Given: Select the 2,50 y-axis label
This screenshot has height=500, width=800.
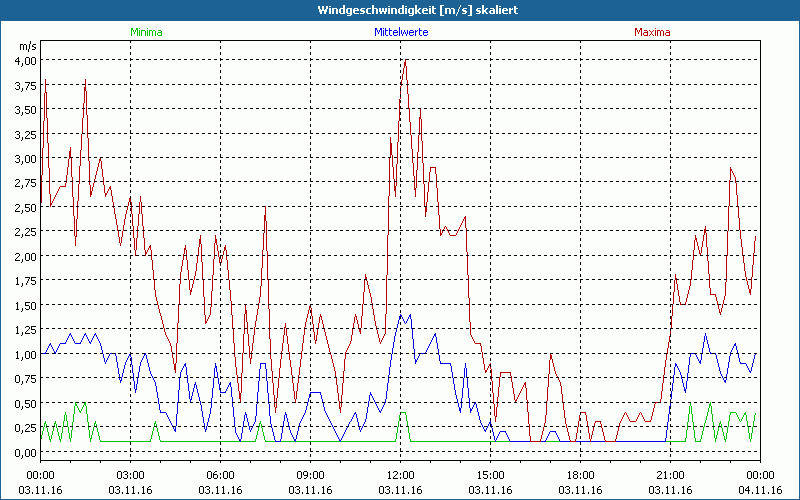Looking at the screenshot, I should pyautogui.click(x=24, y=207).
